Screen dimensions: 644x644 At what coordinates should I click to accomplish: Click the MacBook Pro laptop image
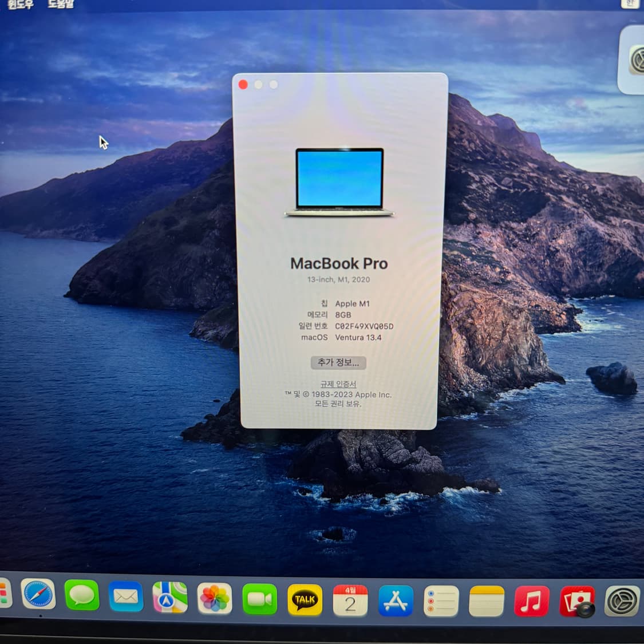coord(339,182)
